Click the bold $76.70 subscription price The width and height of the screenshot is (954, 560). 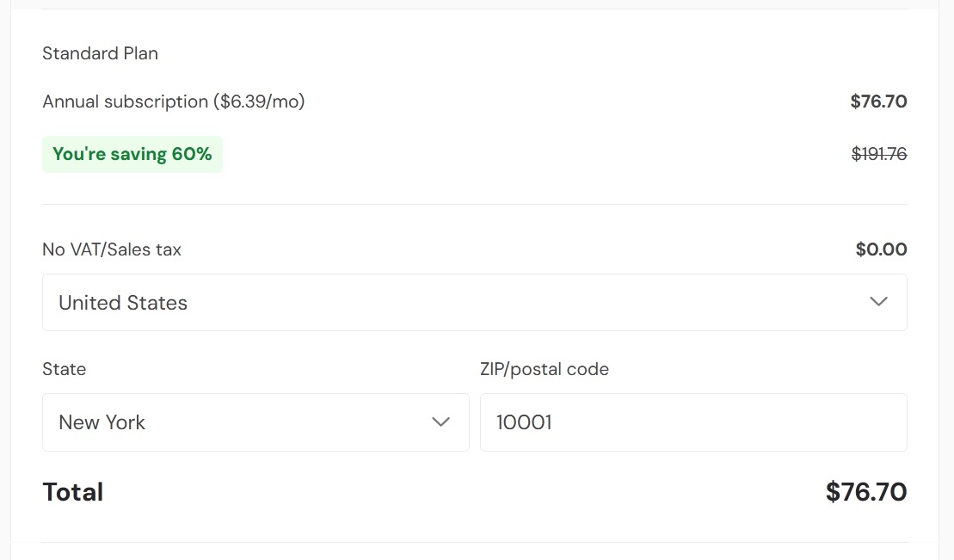coord(878,102)
